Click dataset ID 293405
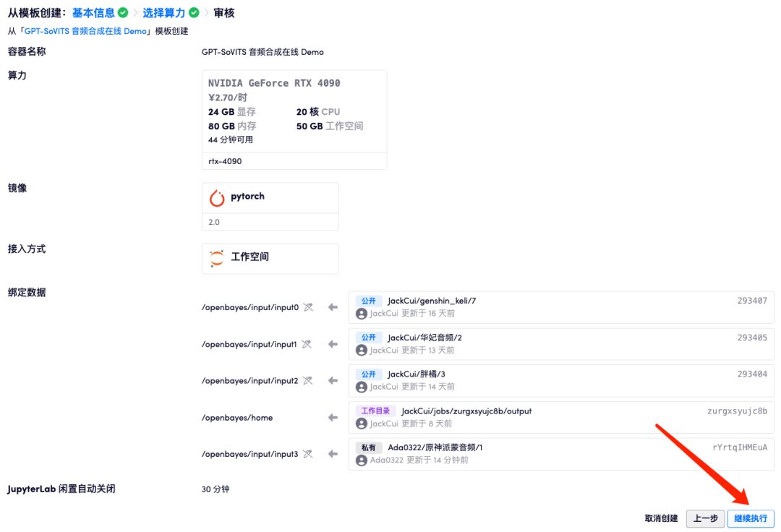Screen dimensions: 781x532 click(x=752, y=338)
